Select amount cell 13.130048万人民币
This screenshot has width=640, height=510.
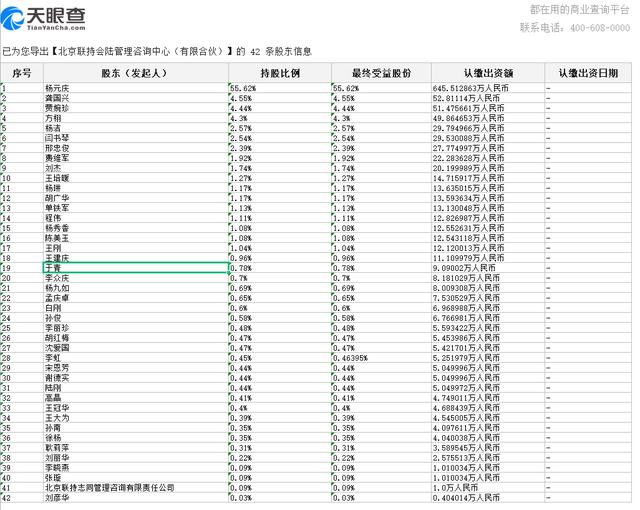click(488, 208)
